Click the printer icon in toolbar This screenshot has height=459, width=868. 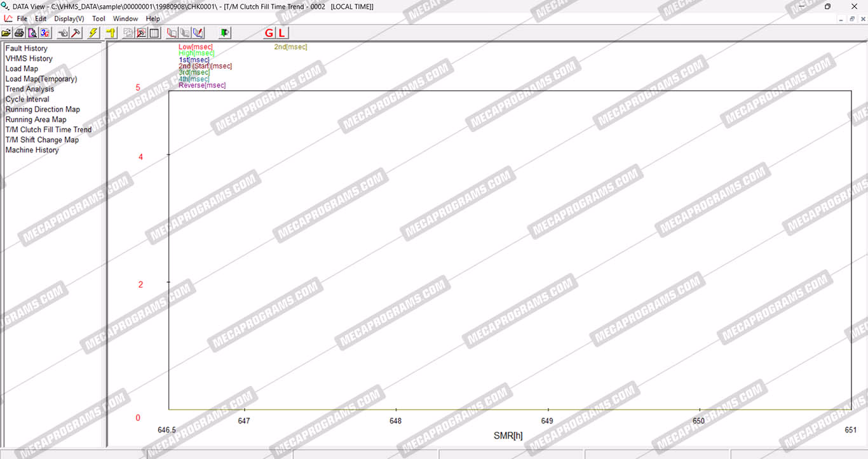(19, 33)
